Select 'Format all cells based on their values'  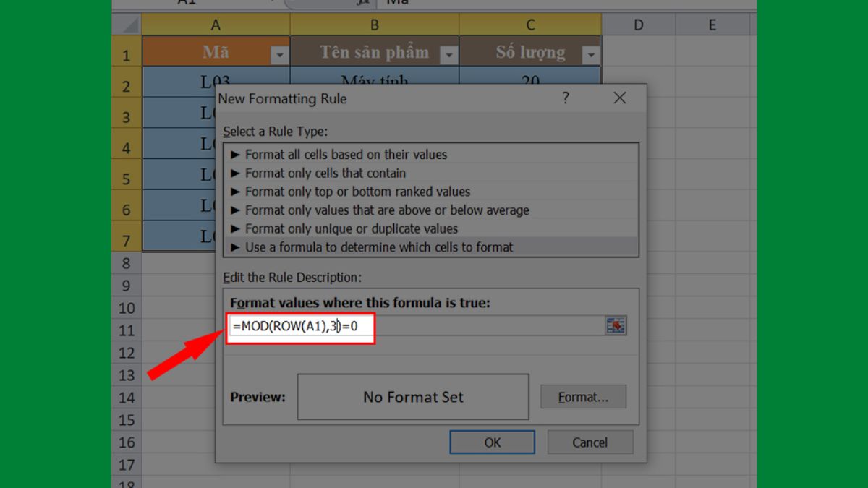click(346, 155)
